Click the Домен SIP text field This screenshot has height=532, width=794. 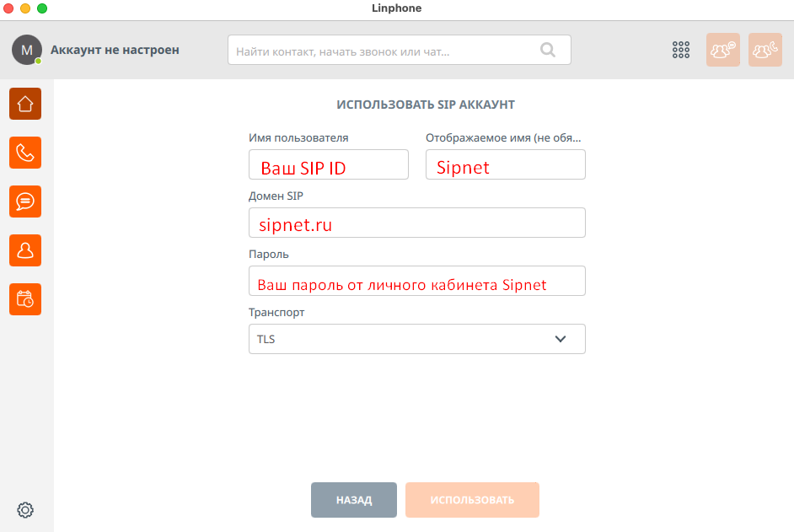(x=416, y=223)
